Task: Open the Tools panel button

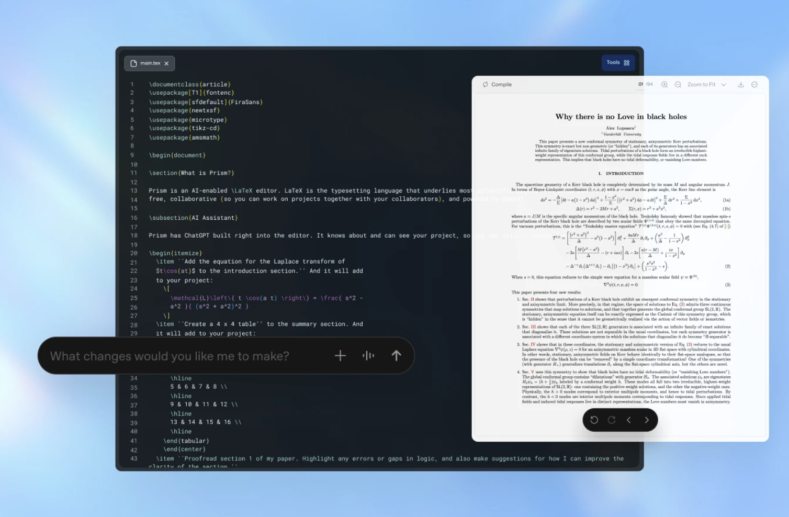Action: [619, 63]
